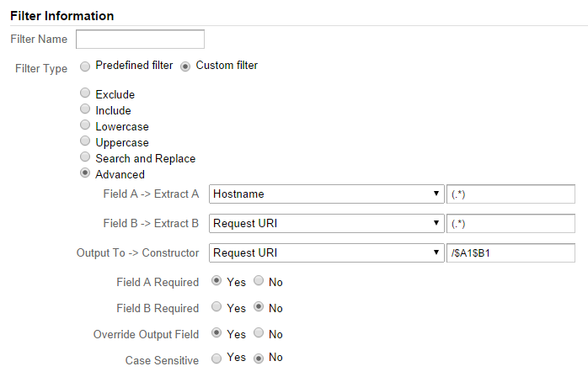Select the Custom filter option
This screenshot has height=377, width=588.
tap(185, 66)
